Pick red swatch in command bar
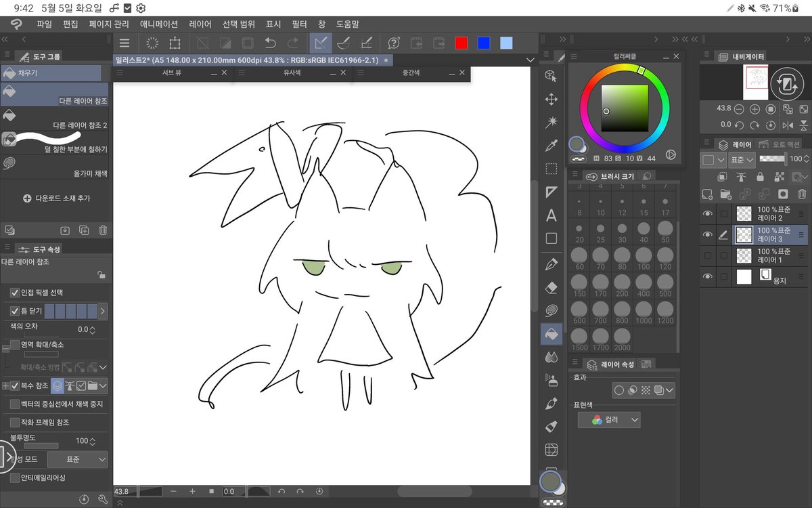This screenshot has height=508, width=812. click(x=461, y=43)
